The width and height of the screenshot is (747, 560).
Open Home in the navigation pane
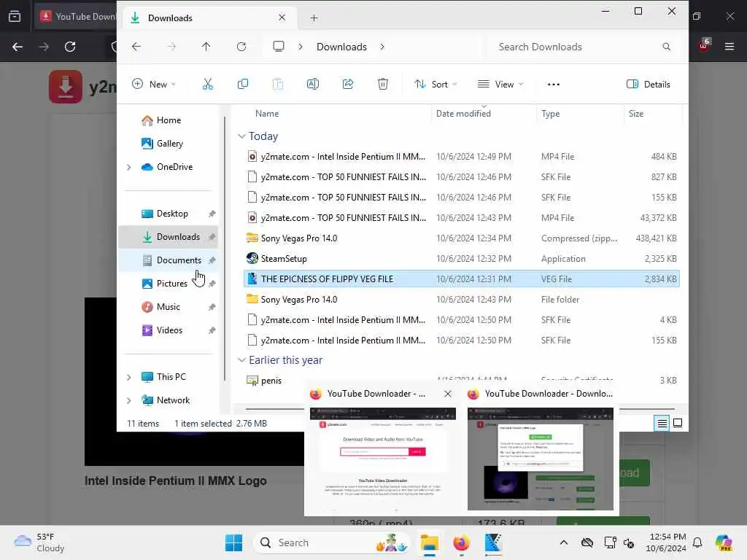[x=169, y=120]
